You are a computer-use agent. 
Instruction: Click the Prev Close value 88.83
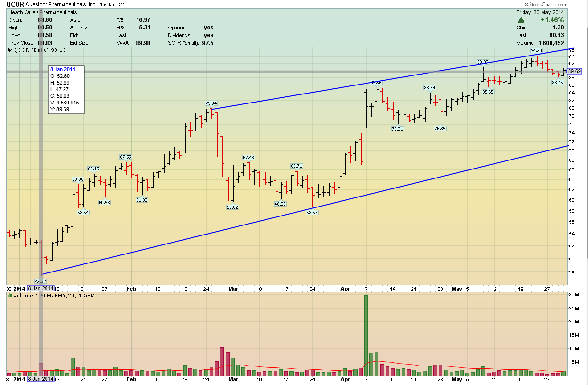pyautogui.click(x=45, y=43)
